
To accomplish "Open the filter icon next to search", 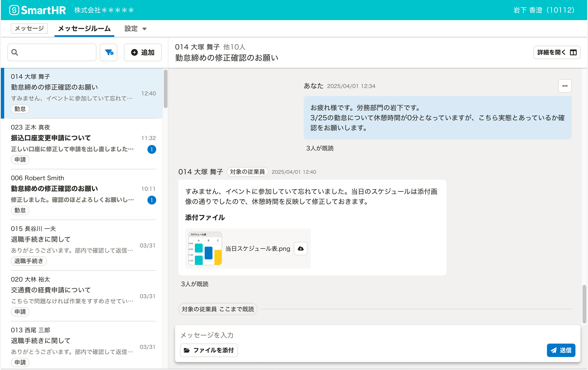I will 108,52.
